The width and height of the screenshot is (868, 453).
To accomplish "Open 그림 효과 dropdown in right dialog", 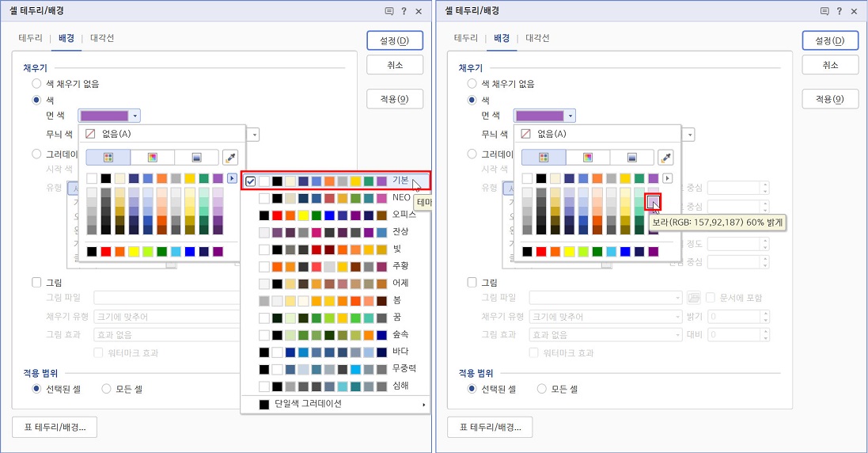I will point(605,335).
